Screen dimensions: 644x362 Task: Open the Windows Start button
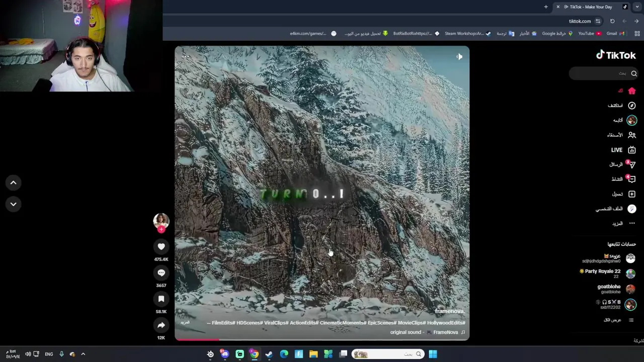(433, 354)
